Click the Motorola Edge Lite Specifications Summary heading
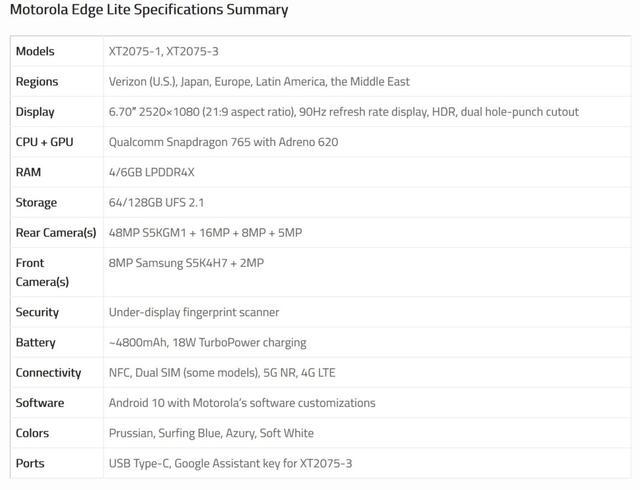 click(149, 10)
